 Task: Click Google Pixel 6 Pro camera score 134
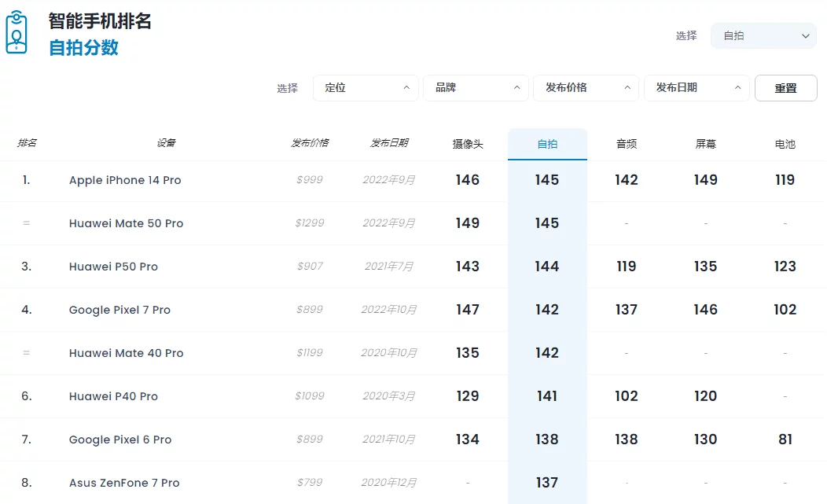point(468,440)
